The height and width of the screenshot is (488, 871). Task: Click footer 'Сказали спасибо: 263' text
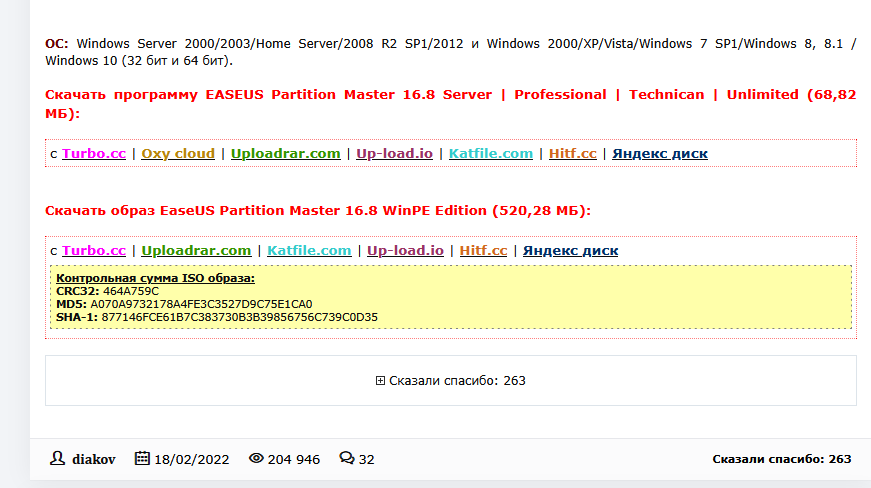(782, 459)
